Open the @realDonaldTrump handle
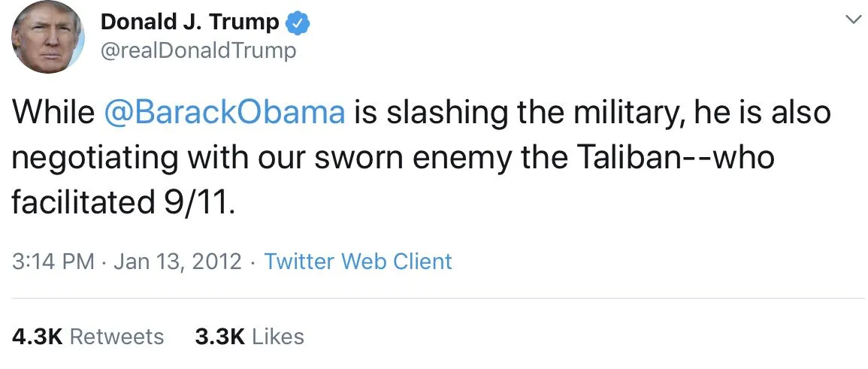868x369 pixels. (198, 50)
